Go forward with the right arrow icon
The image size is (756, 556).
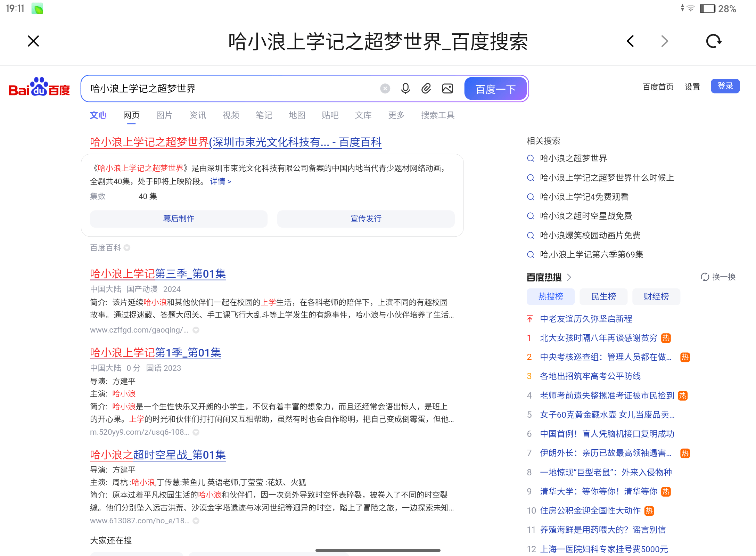click(x=664, y=41)
